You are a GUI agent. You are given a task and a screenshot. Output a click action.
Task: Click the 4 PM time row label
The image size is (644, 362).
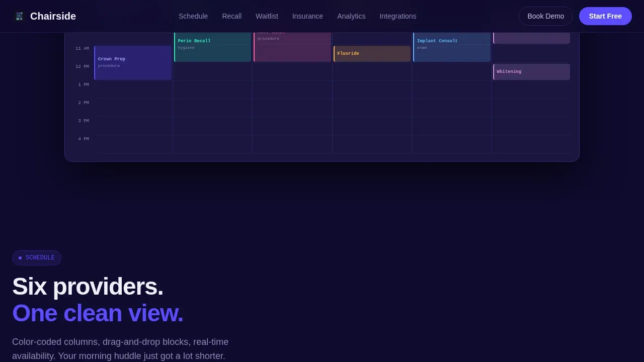coord(84,139)
